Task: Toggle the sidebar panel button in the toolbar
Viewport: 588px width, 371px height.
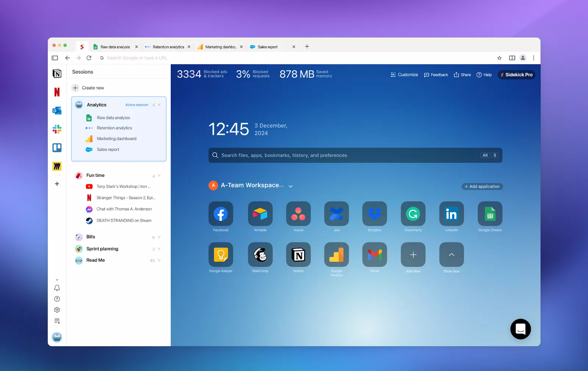Action: coord(55,58)
